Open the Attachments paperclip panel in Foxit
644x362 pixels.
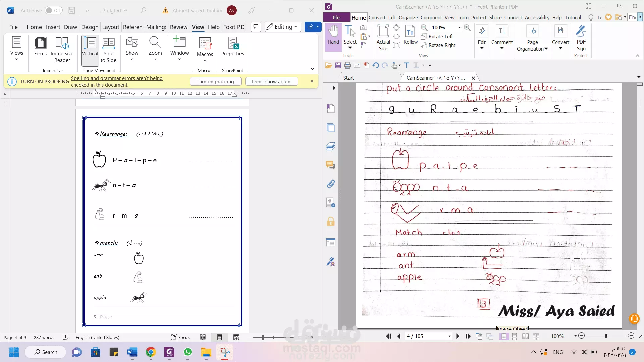click(x=331, y=184)
